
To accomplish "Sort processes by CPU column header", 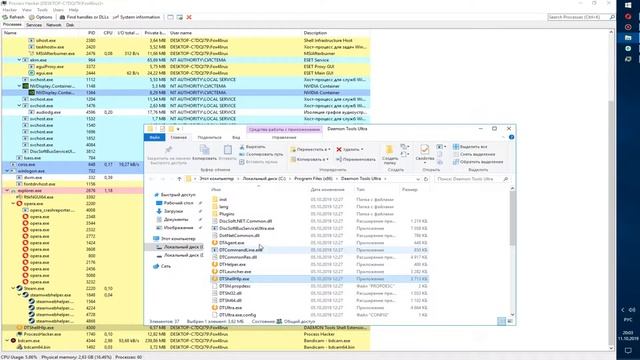I will 108,33.
